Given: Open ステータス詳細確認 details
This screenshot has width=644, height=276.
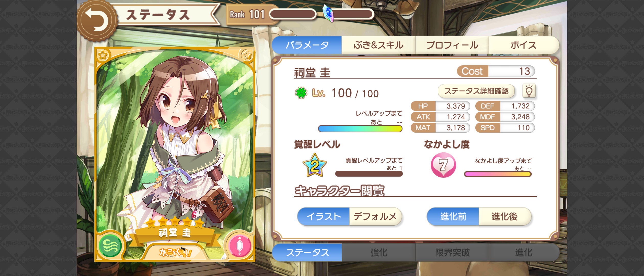Looking at the screenshot, I should tap(476, 91).
